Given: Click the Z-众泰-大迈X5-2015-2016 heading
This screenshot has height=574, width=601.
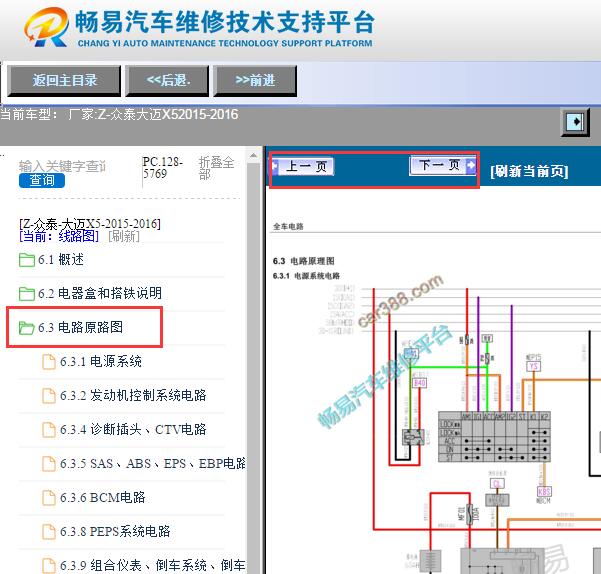Looking at the screenshot, I should tap(90, 223).
